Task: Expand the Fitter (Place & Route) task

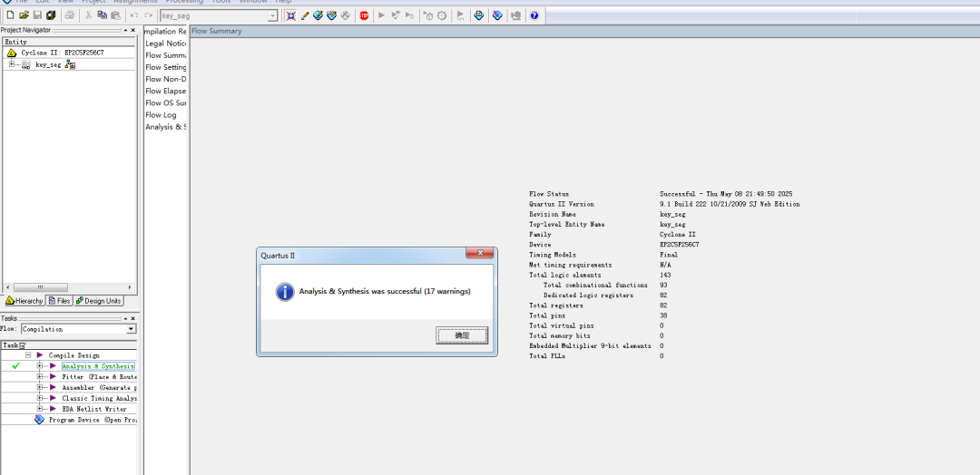Action: [x=40, y=377]
